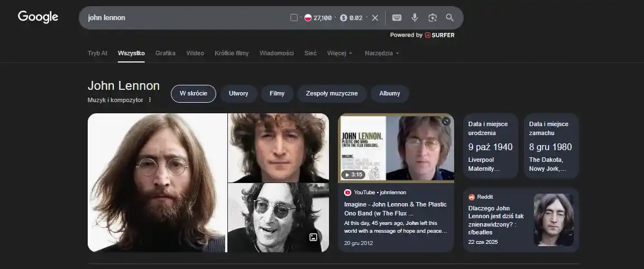Switch to the Grafika tab
The image size is (644, 269).
click(165, 53)
